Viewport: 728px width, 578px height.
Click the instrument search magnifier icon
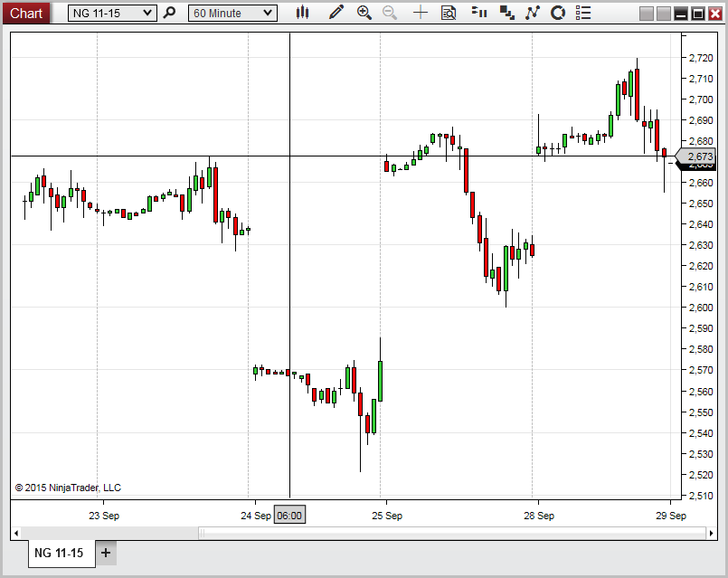(x=169, y=13)
